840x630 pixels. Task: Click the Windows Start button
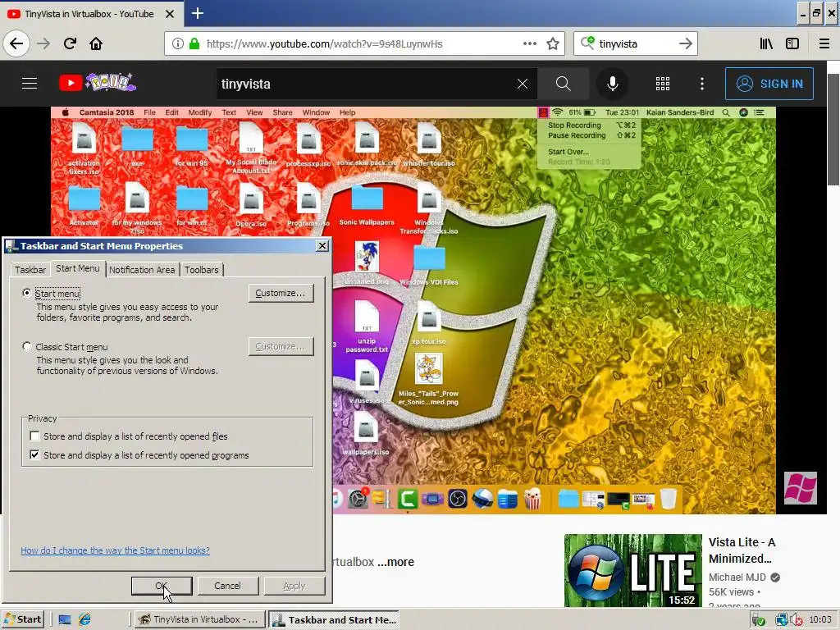coord(22,619)
